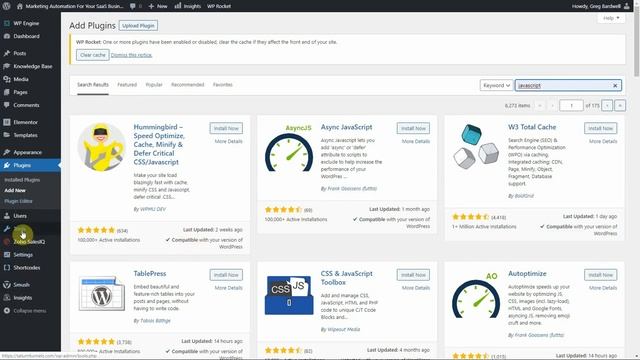This screenshot has height=360, width=640.
Task: Open the WordPress logo menu
Action: (6, 6)
